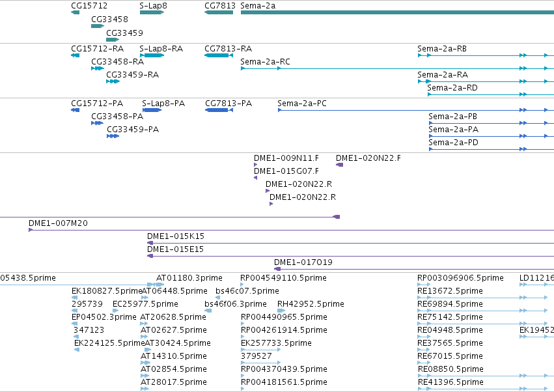Select EST RP004490965.5prime
554x392 pixels.
242,324
